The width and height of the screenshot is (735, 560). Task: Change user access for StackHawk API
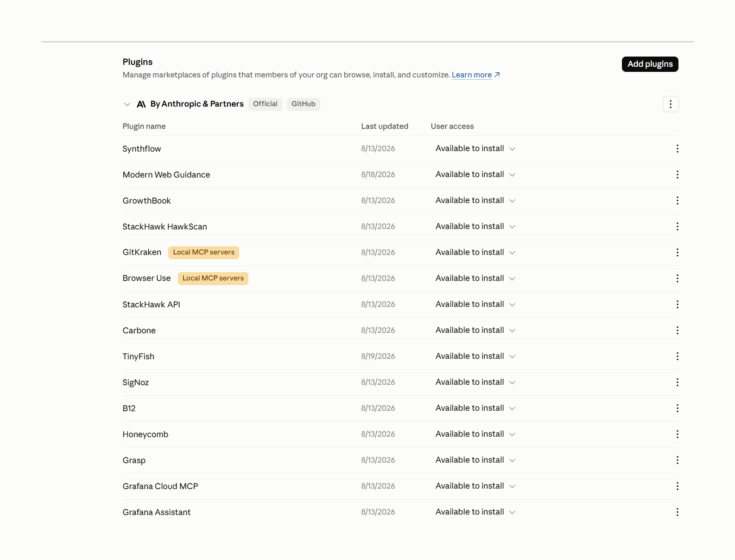[x=475, y=305]
